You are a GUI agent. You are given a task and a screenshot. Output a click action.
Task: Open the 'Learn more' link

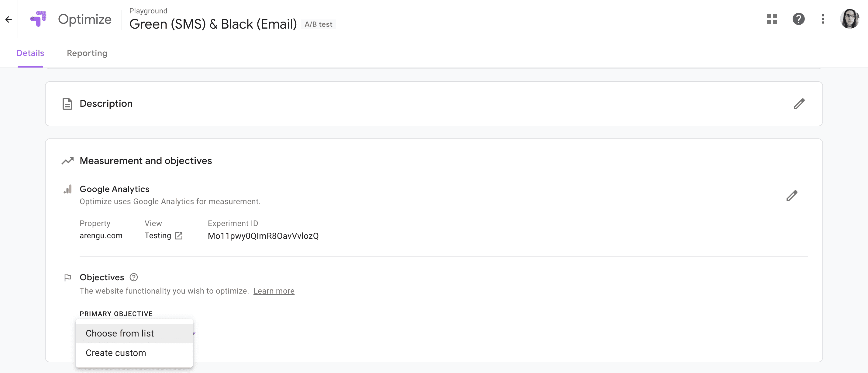274,291
